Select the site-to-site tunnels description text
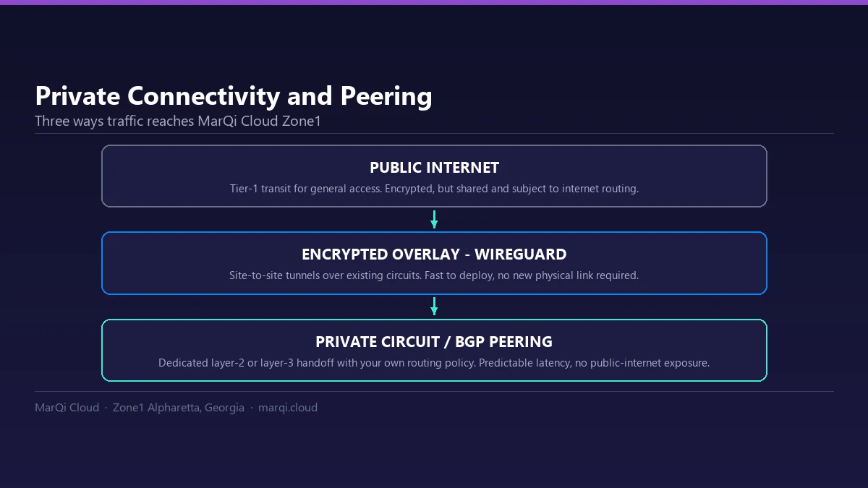 434,275
